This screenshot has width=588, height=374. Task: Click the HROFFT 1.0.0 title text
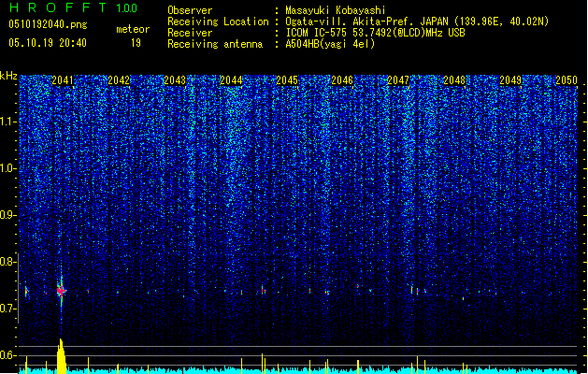point(73,7)
